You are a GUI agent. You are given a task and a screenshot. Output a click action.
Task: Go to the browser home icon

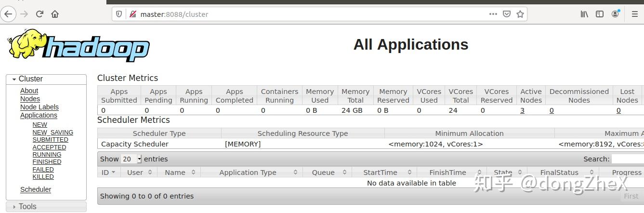point(55,14)
